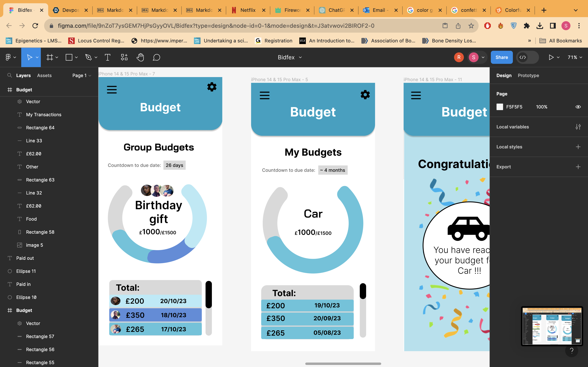Toggle the Dev Mode switch

pyautogui.click(x=527, y=57)
